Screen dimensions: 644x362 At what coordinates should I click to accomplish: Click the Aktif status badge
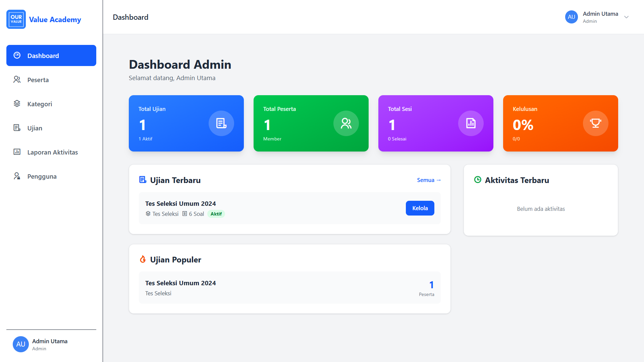coord(216,214)
